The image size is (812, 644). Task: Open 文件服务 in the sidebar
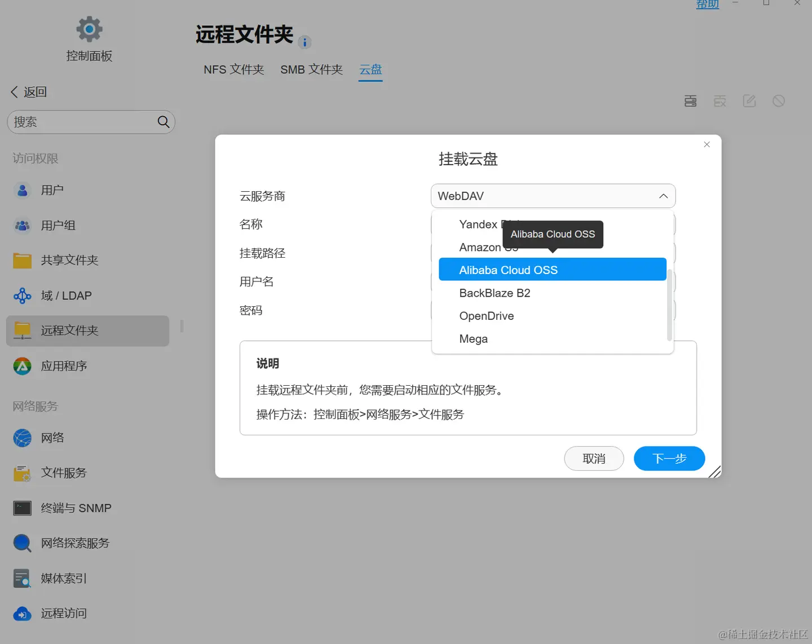pyautogui.click(x=87, y=473)
